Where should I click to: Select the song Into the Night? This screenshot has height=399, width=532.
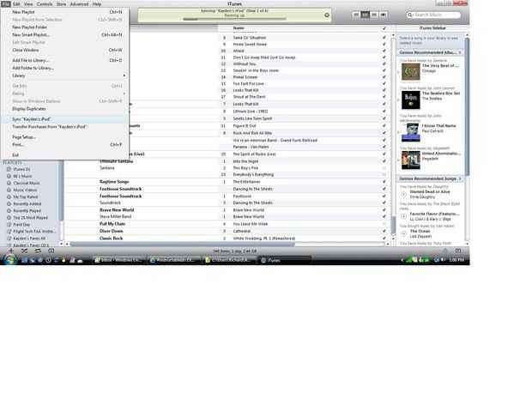pos(245,161)
